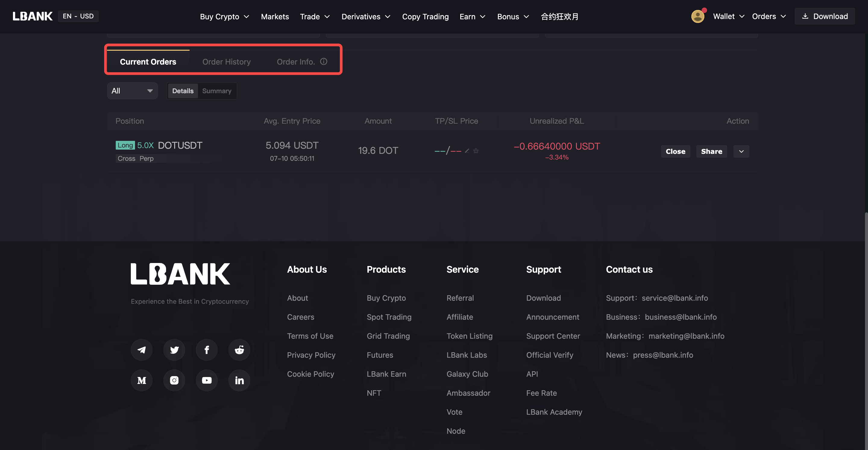This screenshot has height=450, width=868.
Task: Close the DOTUSDT position
Action: pos(675,151)
